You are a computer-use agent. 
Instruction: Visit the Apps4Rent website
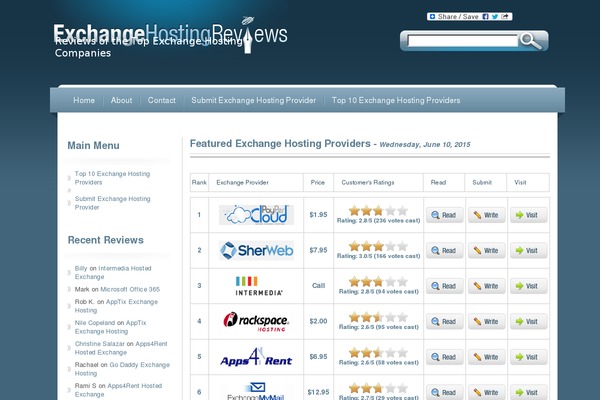pos(528,357)
